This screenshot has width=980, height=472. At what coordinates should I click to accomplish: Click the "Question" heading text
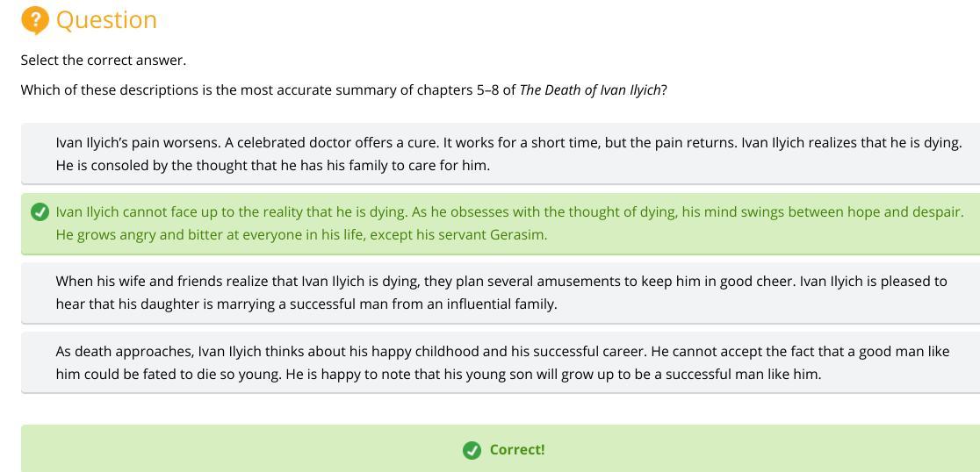[x=106, y=19]
